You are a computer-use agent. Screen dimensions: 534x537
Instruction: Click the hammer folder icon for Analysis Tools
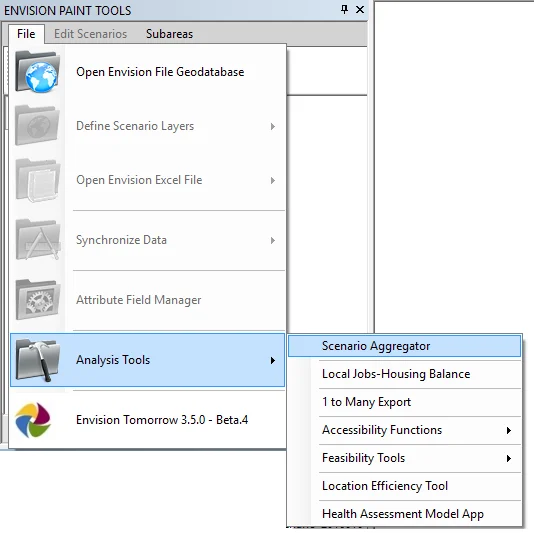click(x=37, y=360)
